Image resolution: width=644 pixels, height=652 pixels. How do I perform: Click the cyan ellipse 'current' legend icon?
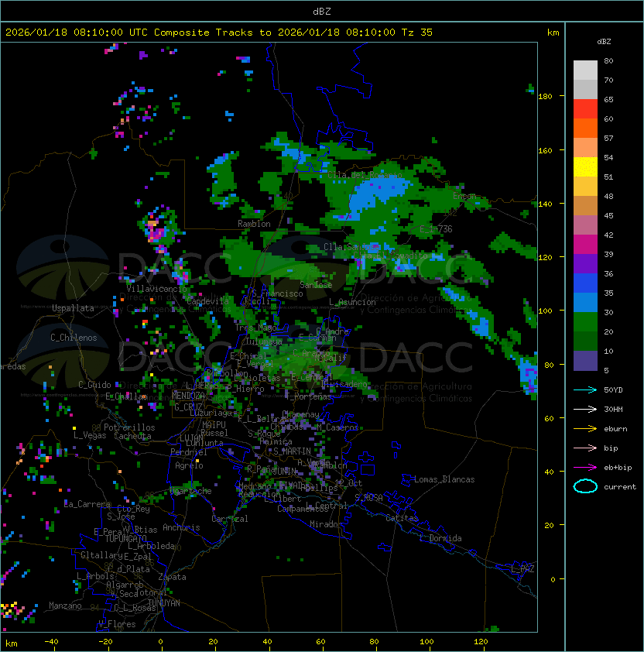(x=585, y=486)
